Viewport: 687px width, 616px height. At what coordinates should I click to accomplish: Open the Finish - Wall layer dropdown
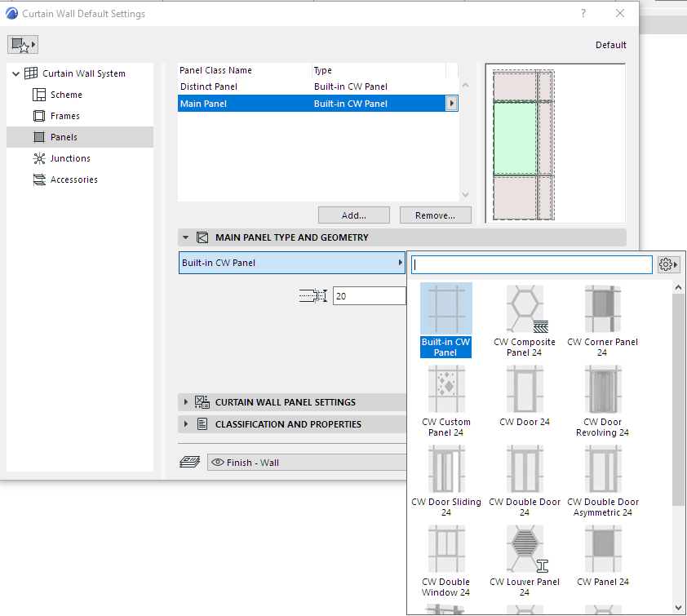point(306,463)
